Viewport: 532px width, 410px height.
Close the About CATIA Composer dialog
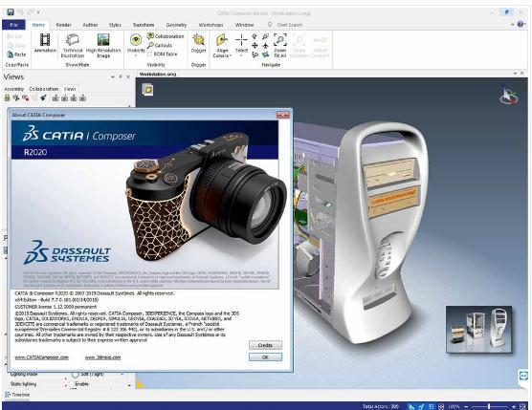pyautogui.click(x=283, y=115)
